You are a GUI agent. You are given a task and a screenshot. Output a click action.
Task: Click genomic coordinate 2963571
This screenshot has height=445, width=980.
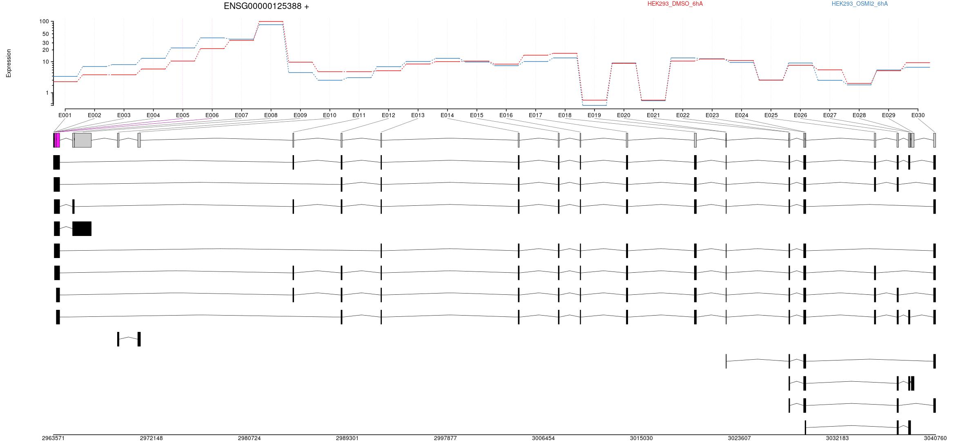coord(53,438)
